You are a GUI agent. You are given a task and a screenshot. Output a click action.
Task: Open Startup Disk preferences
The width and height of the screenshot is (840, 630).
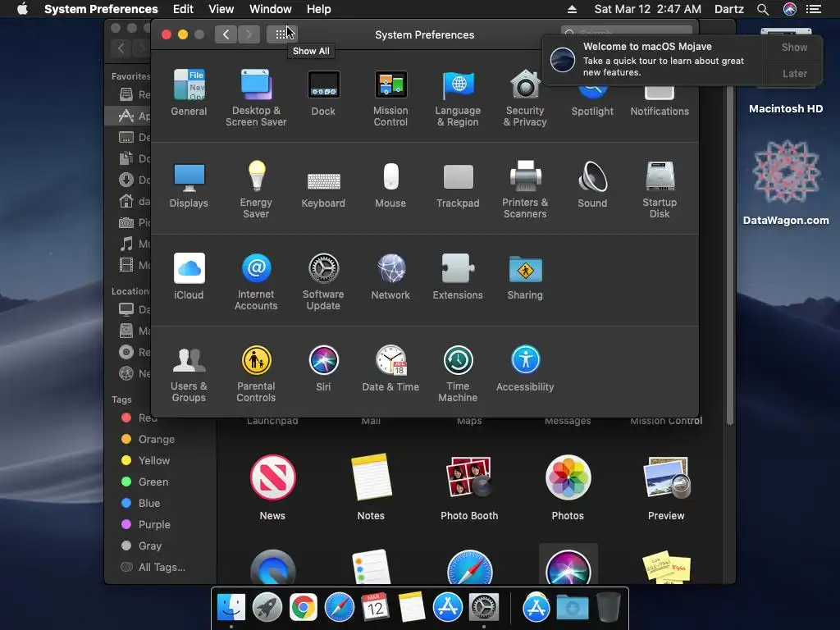tap(660, 189)
